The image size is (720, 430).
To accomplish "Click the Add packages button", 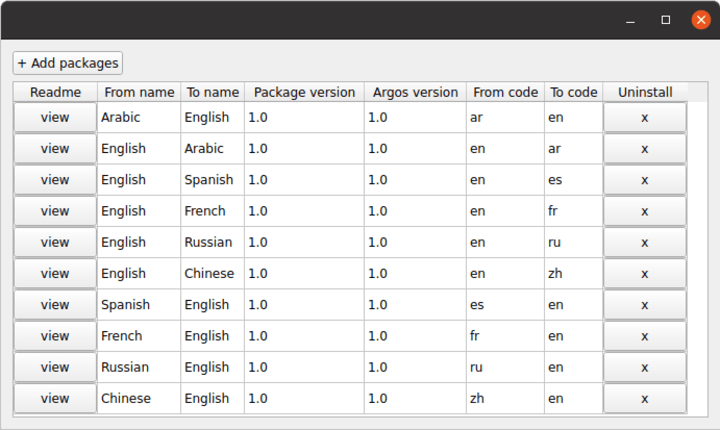I will [68, 63].
